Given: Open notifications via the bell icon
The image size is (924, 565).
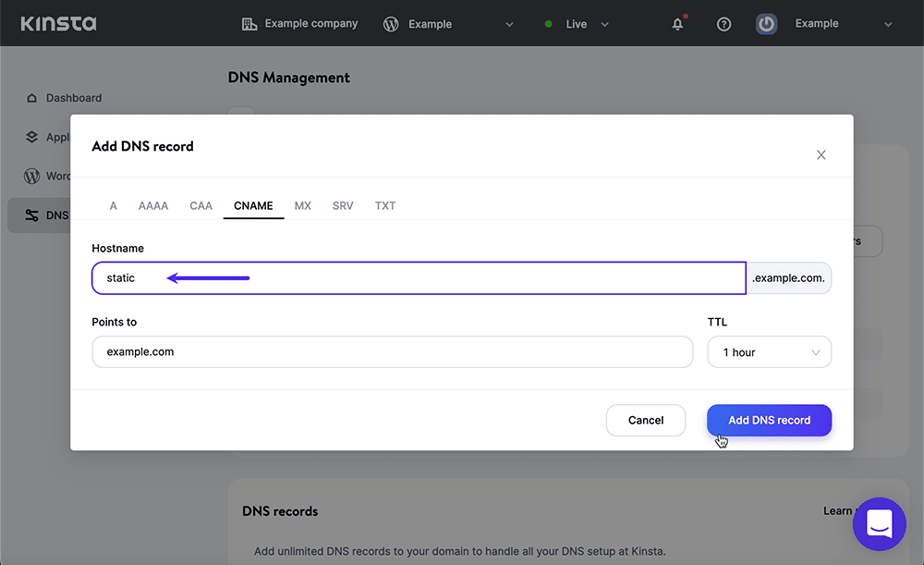Looking at the screenshot, I should point(677,24).
